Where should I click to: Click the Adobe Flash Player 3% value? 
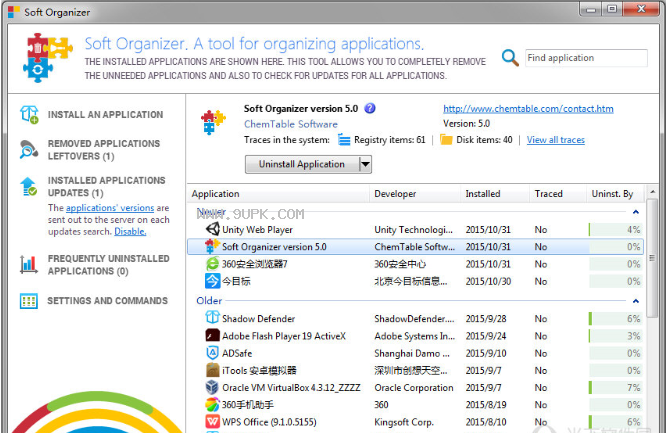pyautogui.click(x=633, y=336)
